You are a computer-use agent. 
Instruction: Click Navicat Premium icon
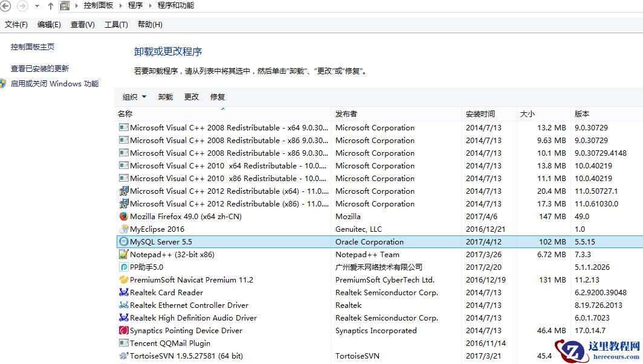[123, 279]
